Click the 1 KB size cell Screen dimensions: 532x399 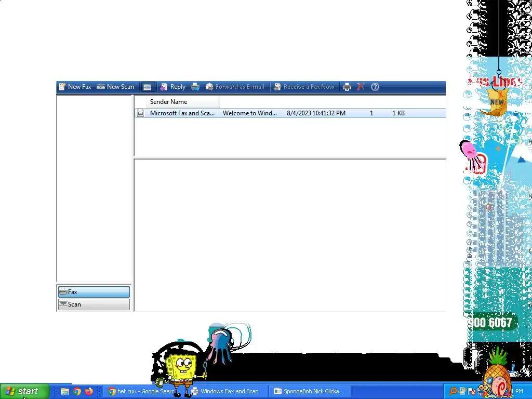[x=398, y=113]
